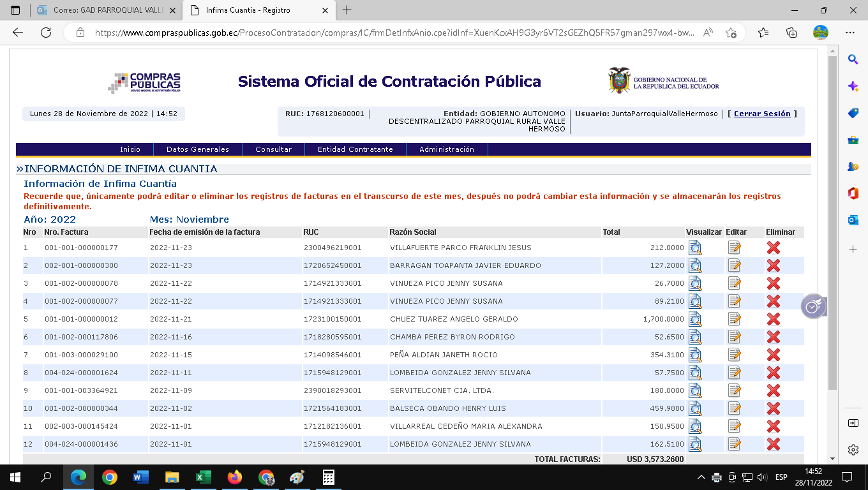The width and height of the screenshot is (868, 490).
Task: Delete the VILLARREAL CEDEÑO MARIA ALEXANDRA invoice
Action: pyautogui.click(x=773, y=427)
